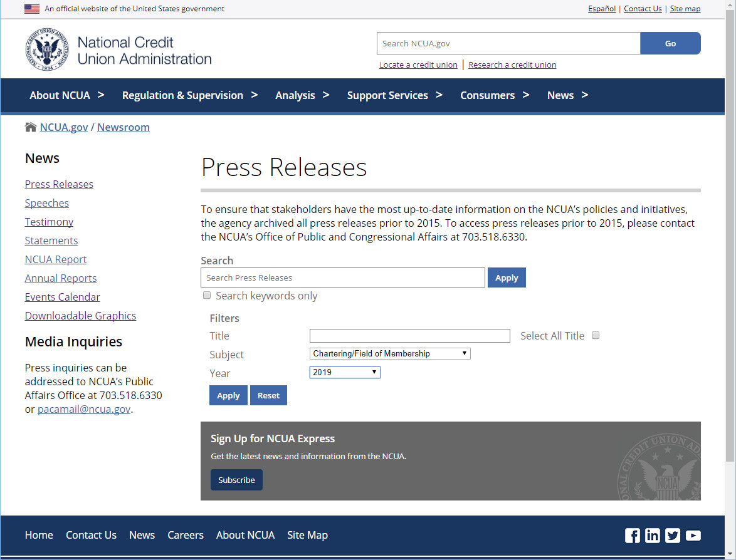This screenshot has height=560, width=736.
Task: Open the NCUA Facebook page icon
Action: click(x=633, y=535)
